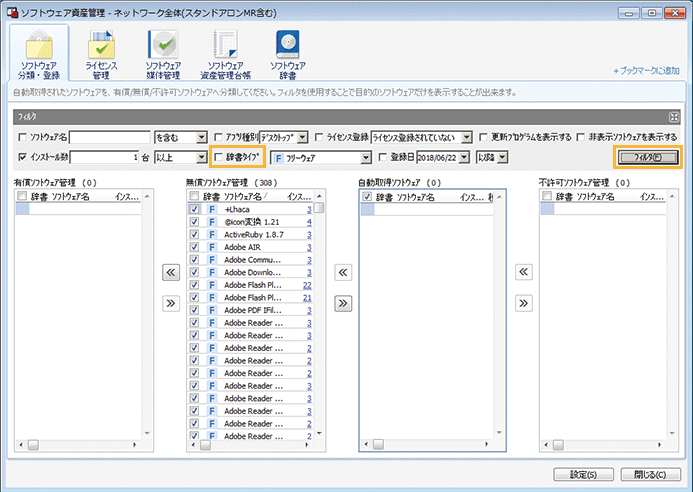Viewport: 693px width, 492px height.
Task: Click the 閉じる(C) button
Action: (650, 475)
